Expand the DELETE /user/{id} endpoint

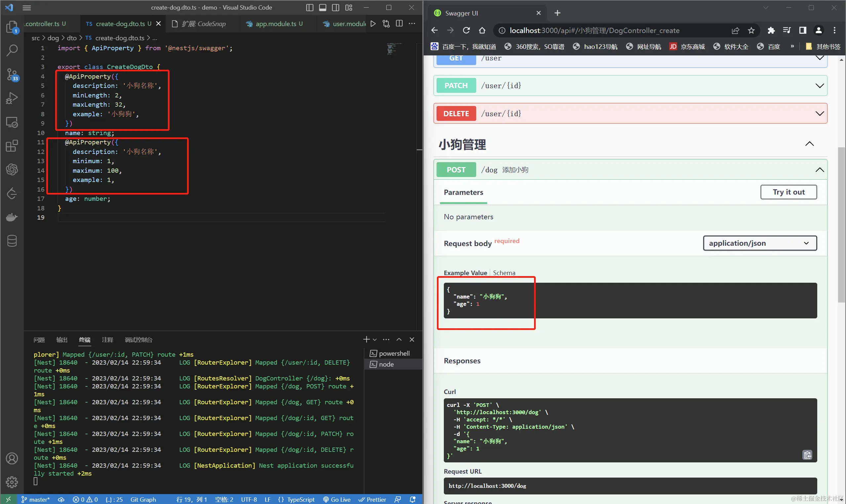819,113
